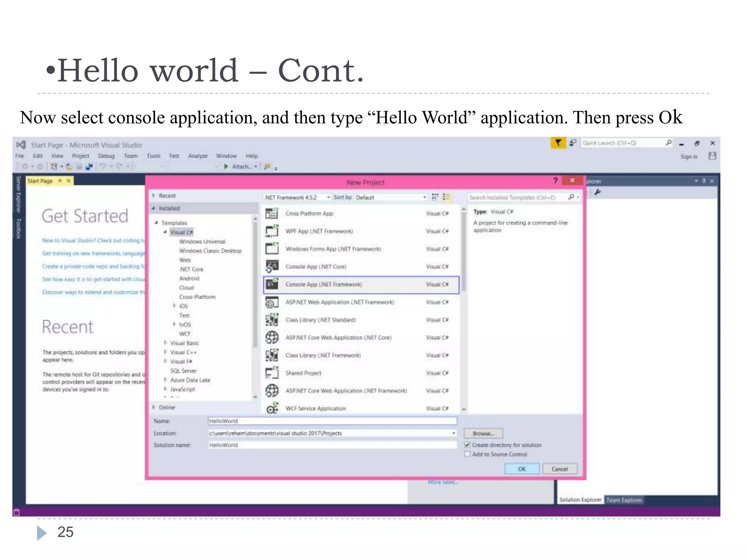Open the Sort by Default dropdown
Screen dimensions: 747x560
pos(391,197)
